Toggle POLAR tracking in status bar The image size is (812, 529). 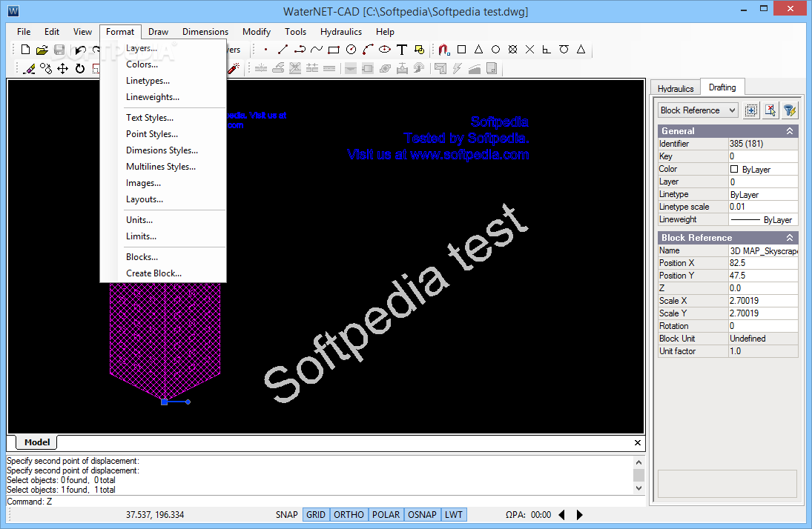[x=386, y=514]
